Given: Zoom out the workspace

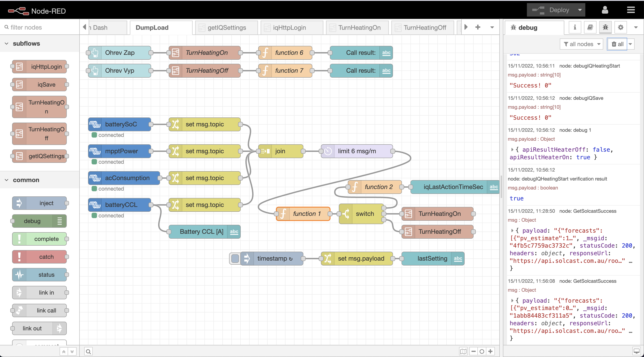Looking at the screenshot, I should click(474, 351).
